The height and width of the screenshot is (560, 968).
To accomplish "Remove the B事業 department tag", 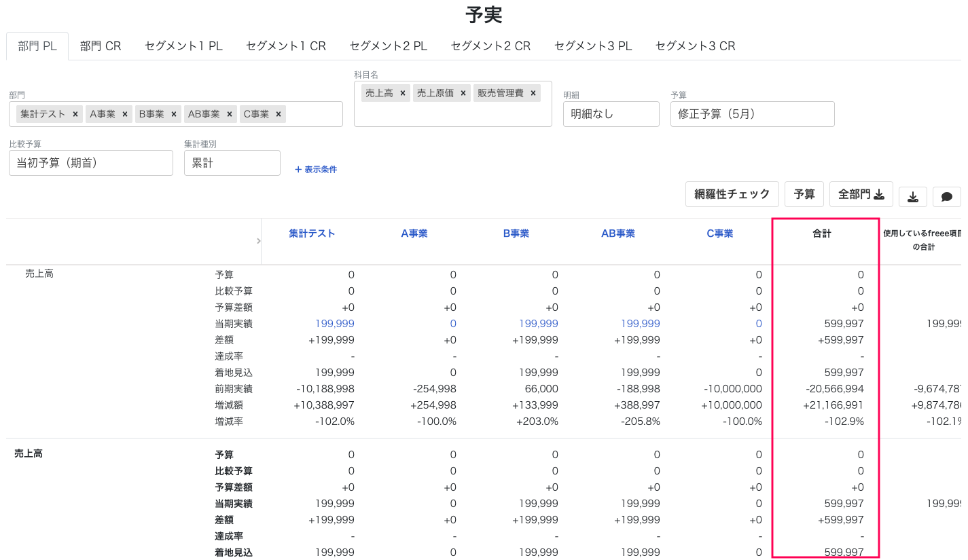I will pos(174,114).
